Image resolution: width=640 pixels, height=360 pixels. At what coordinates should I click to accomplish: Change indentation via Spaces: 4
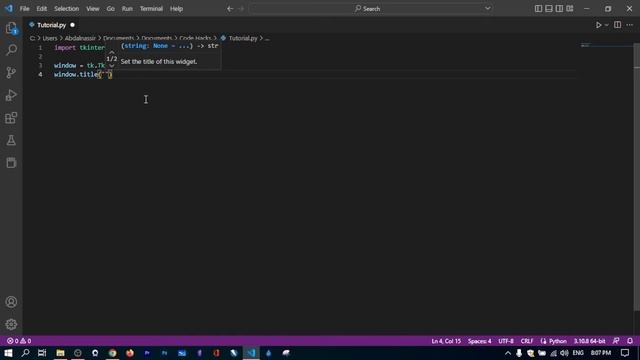click(x=479, y=341)
